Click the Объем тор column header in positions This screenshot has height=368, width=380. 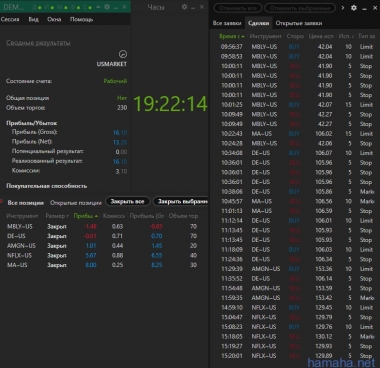click(183, 216)
